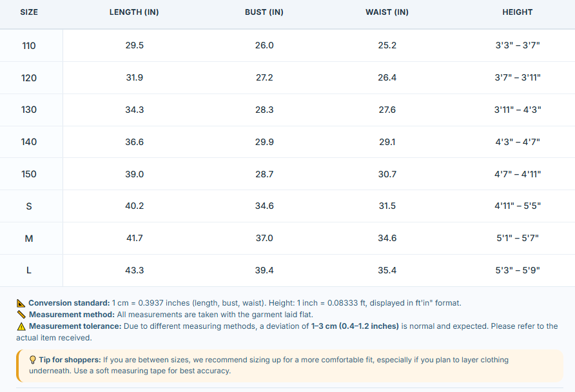Click the Tip for shoppers label

pos(70,360)
